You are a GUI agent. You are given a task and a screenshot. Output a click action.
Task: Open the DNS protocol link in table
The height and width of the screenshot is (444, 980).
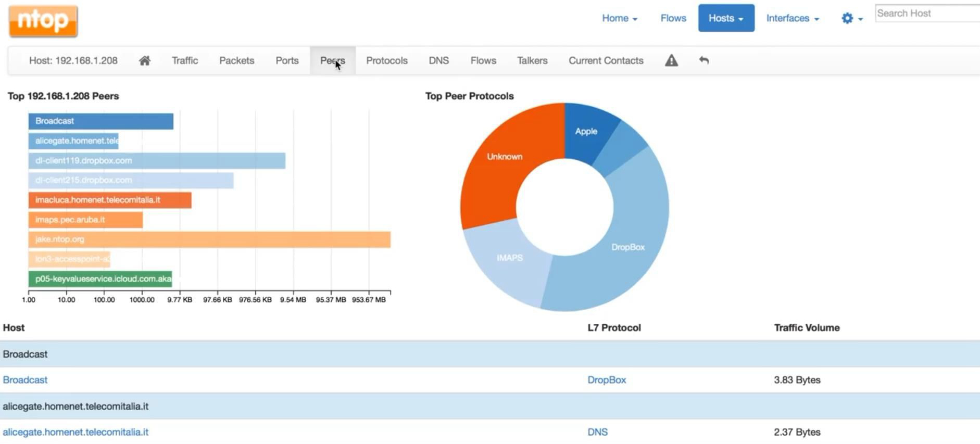597,432
